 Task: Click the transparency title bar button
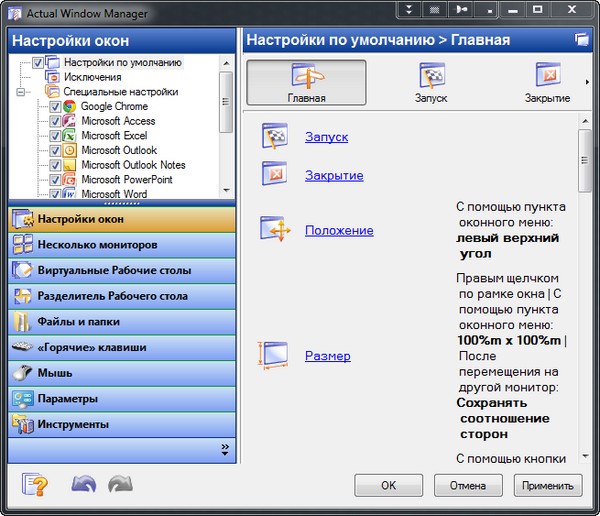[x=434, y=9]
